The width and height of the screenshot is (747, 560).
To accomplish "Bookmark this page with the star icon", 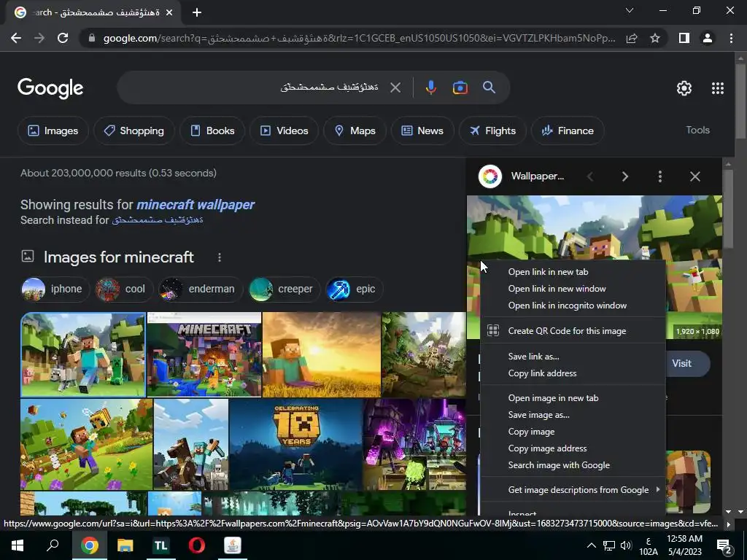I will click(x=655, y=38).
